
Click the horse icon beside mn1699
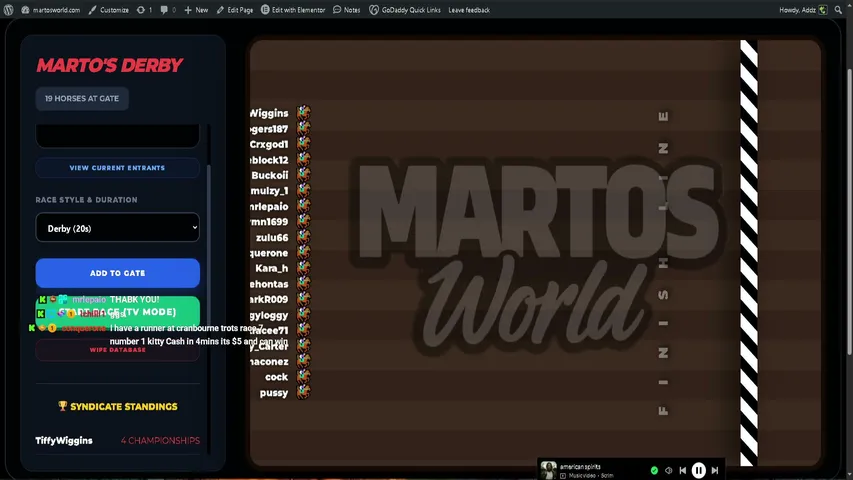coord(303,221)
